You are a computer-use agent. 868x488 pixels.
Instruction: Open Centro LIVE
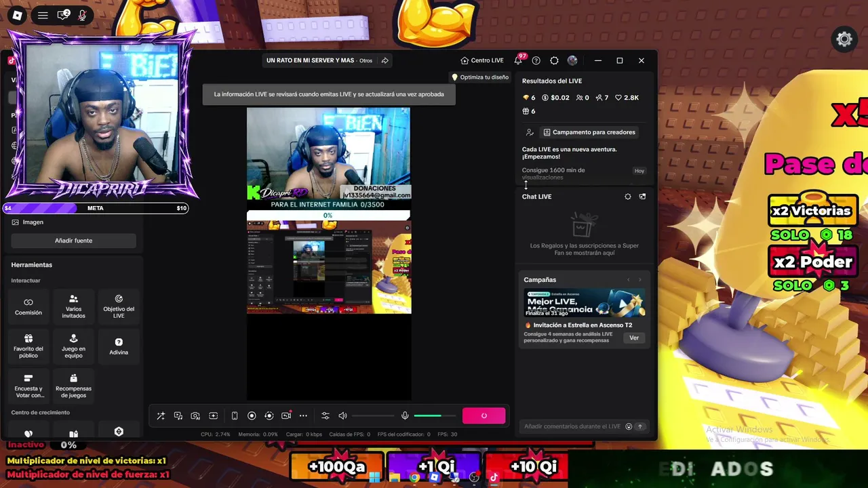pos(482,60)
